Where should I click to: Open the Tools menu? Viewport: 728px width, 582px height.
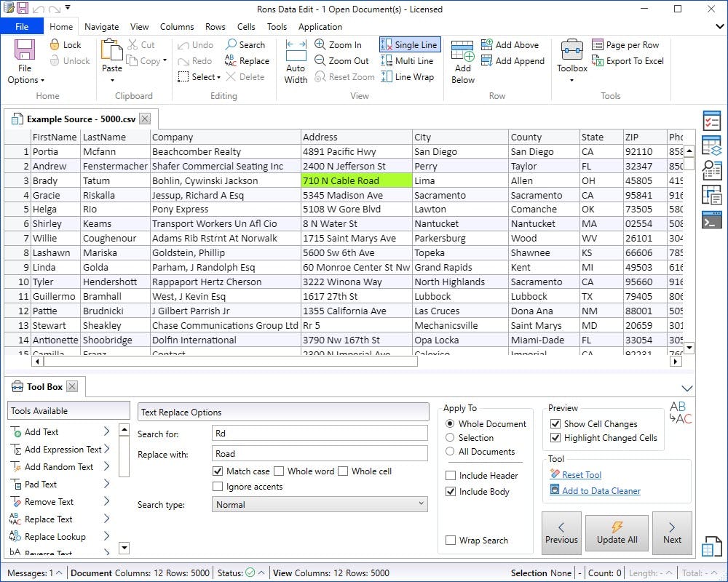[x=276, y=26]
